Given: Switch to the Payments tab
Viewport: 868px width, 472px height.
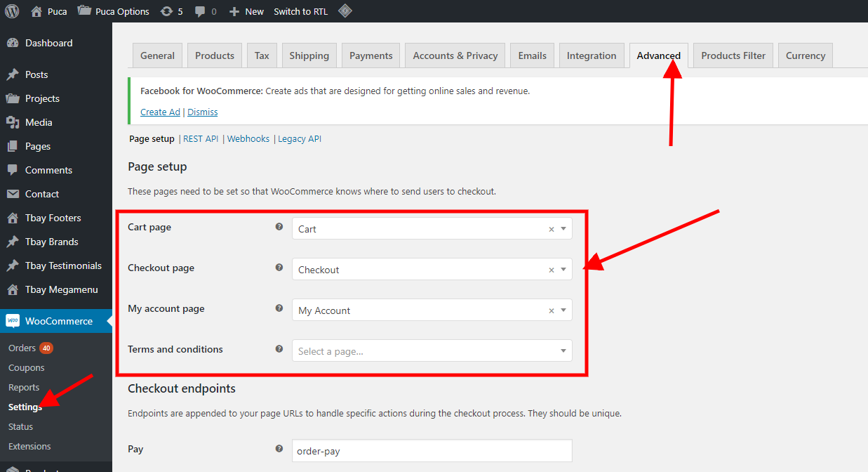Looking at the screenshot, I should pyautogui.click(x=370, y=55).
